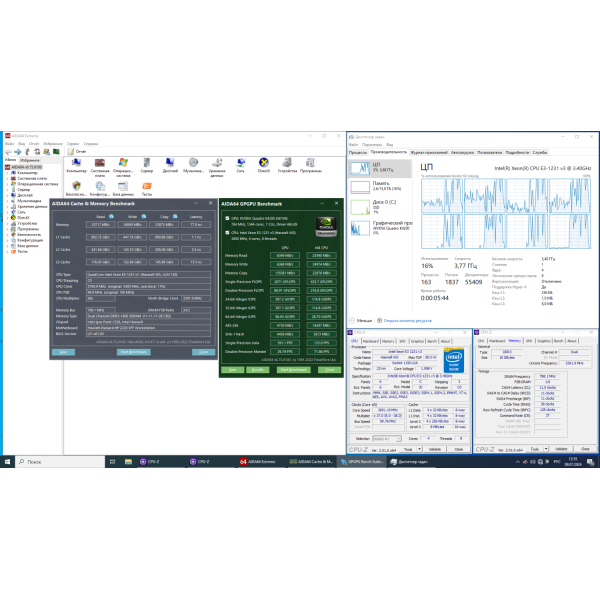Open the Socket selection dropdown in CPU-Z
Viewport: 600px width, 600px height.
coord(386,439)
